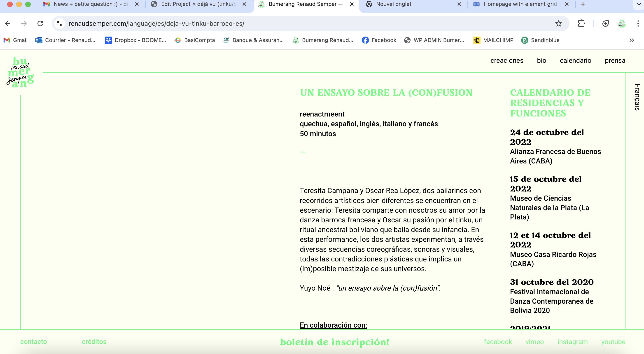This screenshot has height=354, width=644.
Task: Go back with the back arrow
Action: (8, 23)
